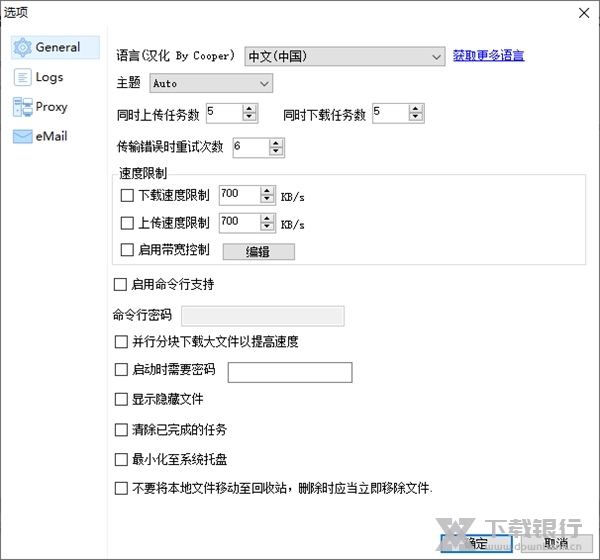Click the upload speed limit 700 field
The width and height of the screenshot is (600, 560).
click(240, 223)
